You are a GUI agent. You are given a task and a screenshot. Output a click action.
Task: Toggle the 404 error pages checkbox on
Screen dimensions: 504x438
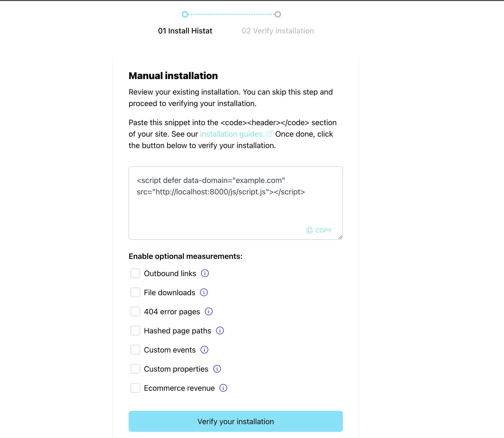point(135,312)
